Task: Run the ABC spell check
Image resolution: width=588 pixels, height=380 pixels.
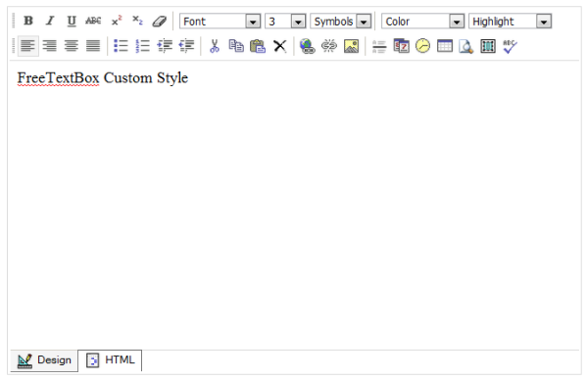Action: coord(510,46)
